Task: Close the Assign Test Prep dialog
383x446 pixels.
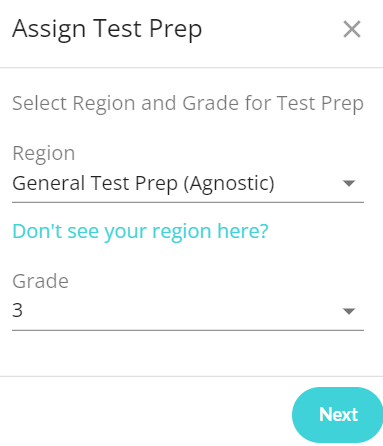Action: pos(352,29)
